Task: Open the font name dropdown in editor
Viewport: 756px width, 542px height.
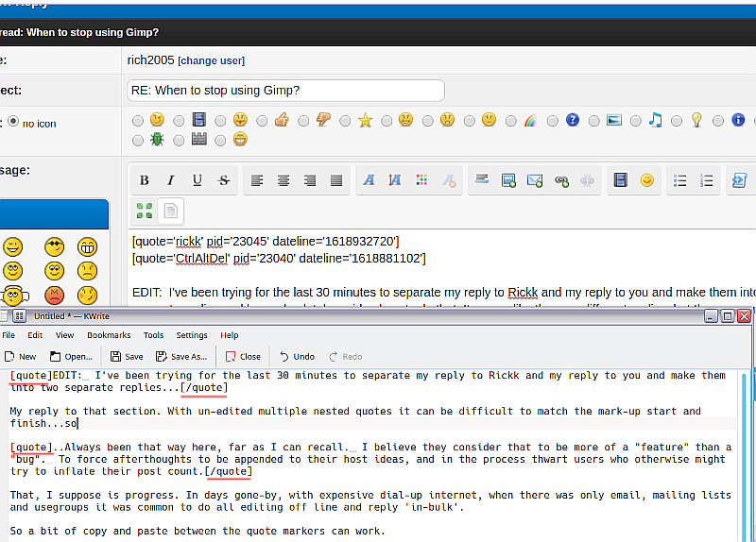Action: coord(369,180)
